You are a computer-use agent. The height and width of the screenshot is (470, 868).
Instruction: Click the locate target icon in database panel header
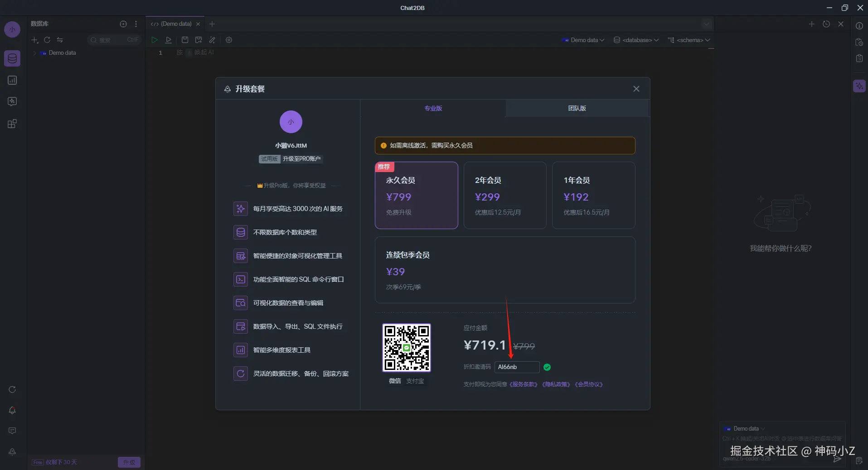pos(123,24)
